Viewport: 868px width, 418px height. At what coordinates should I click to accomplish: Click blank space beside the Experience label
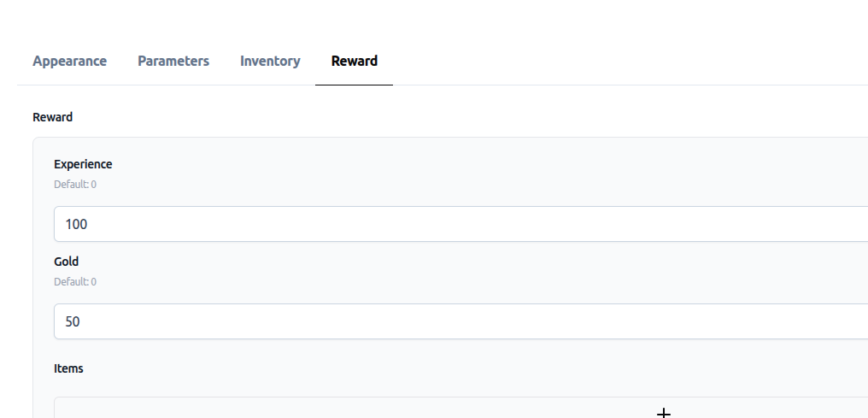427,164
